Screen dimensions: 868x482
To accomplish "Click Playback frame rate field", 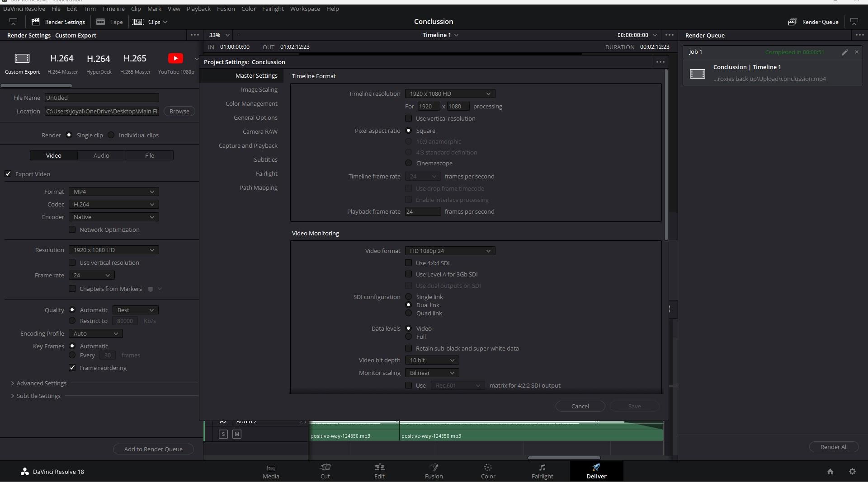I will [423, 211].
